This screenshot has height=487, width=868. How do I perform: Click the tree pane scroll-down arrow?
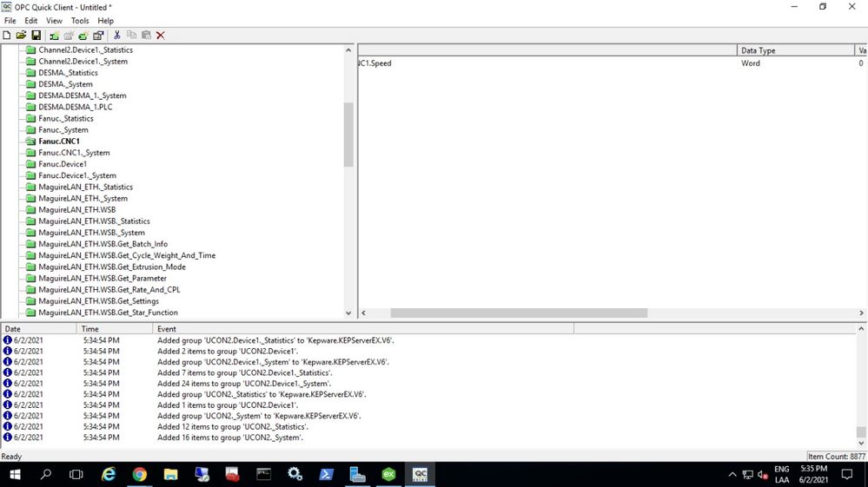pos(348,313)
